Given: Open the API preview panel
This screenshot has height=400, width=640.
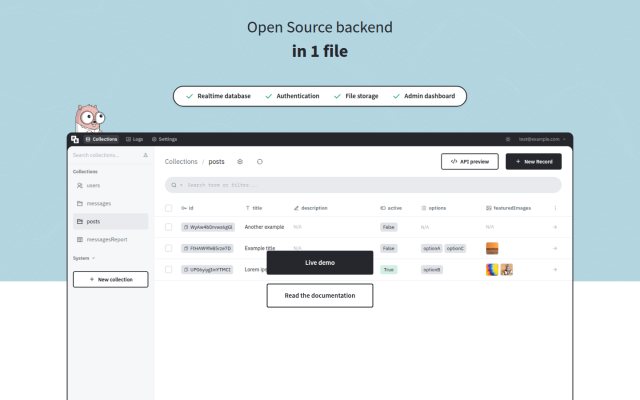Looking at the screenshot, I should pos(470,162).
